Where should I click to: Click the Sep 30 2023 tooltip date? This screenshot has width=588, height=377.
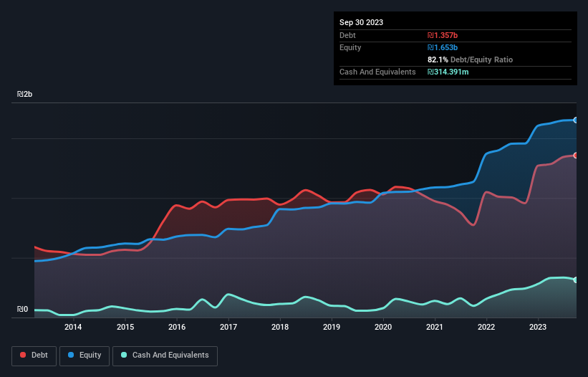[x=361, y=22]
